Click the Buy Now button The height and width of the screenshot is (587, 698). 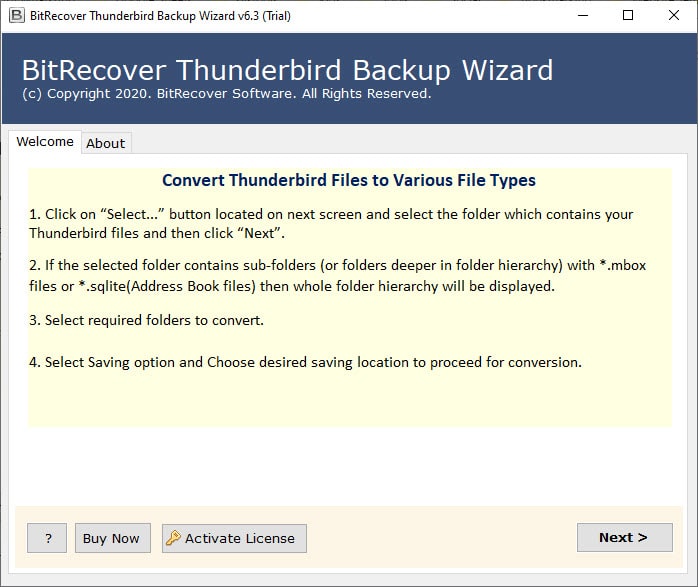(x=111, y=538)
